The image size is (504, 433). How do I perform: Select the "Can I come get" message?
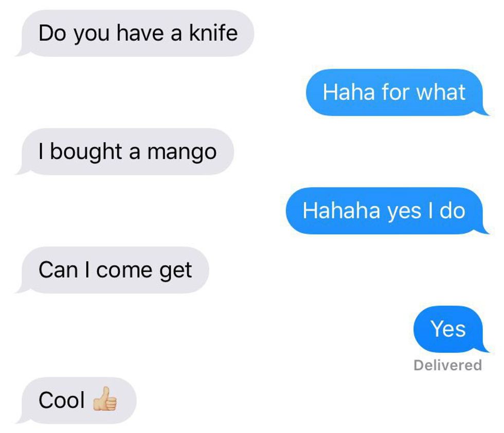click(x=112, y=270)
